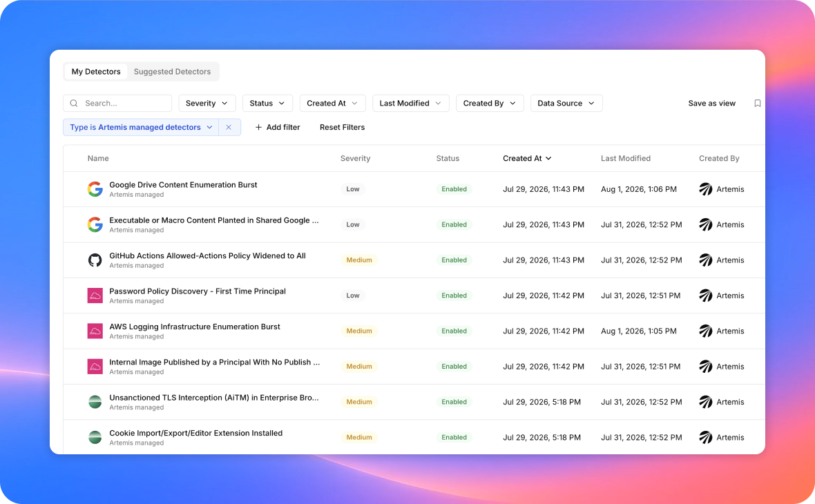Open Internal Image Published by a Principal detector
The image size is (815, 504).
tap(214, 362)
